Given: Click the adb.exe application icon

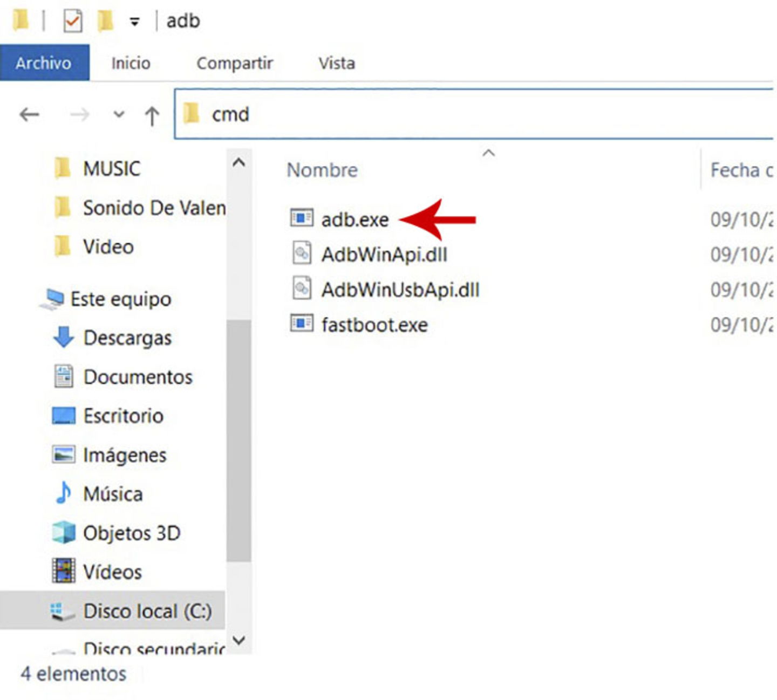Looking at the screenshot, I should click(x=302, y=218).
